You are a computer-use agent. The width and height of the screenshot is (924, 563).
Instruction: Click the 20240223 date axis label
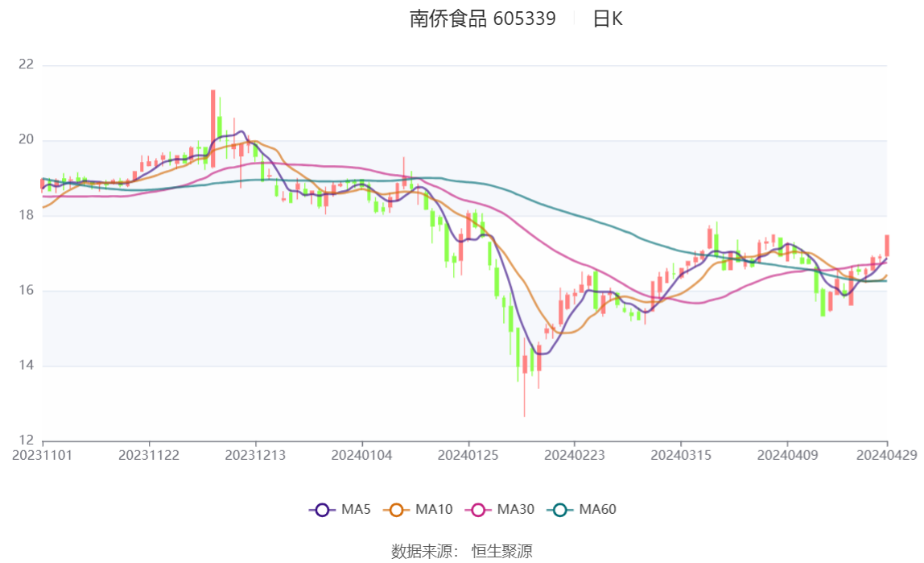[x=574, y=455]
